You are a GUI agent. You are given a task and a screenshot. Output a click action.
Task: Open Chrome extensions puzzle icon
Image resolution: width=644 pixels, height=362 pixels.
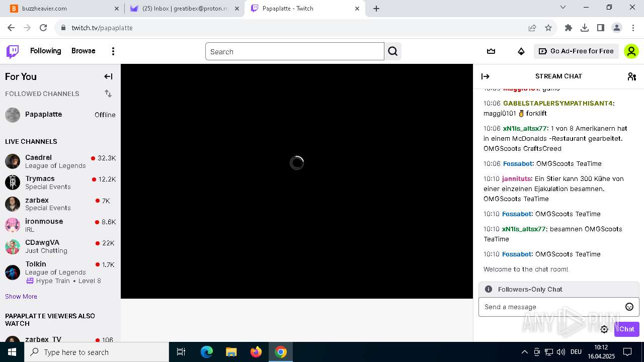(569, 28)
